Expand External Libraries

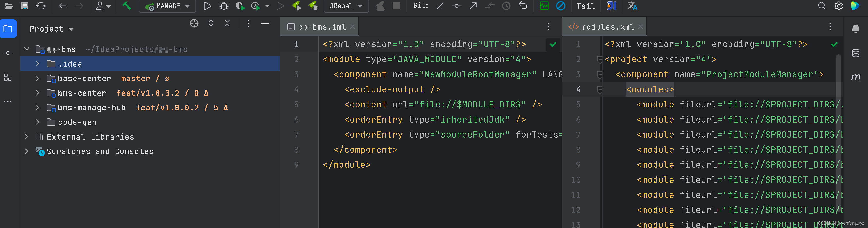pos(27,137)
